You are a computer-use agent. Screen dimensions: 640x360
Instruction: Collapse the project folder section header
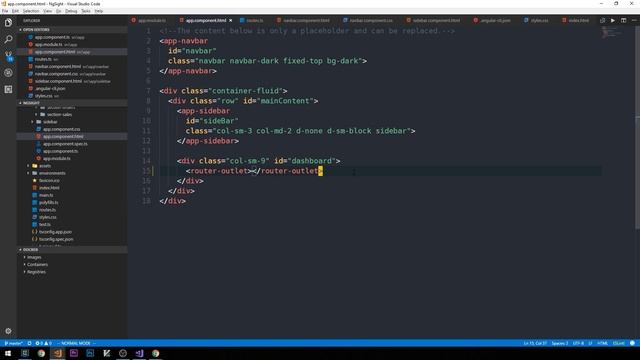72,103
